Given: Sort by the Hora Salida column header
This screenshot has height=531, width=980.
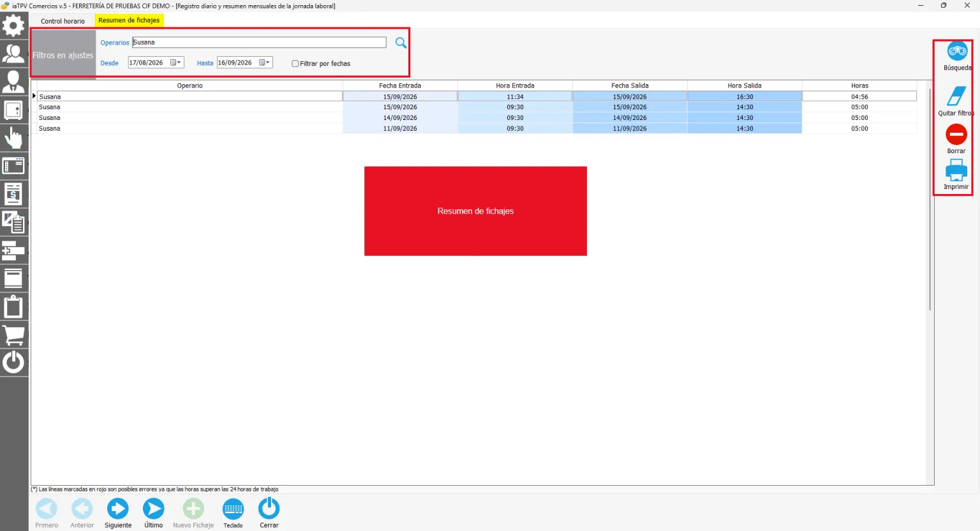Looking at the screenshot, I should tap(745, 86).
